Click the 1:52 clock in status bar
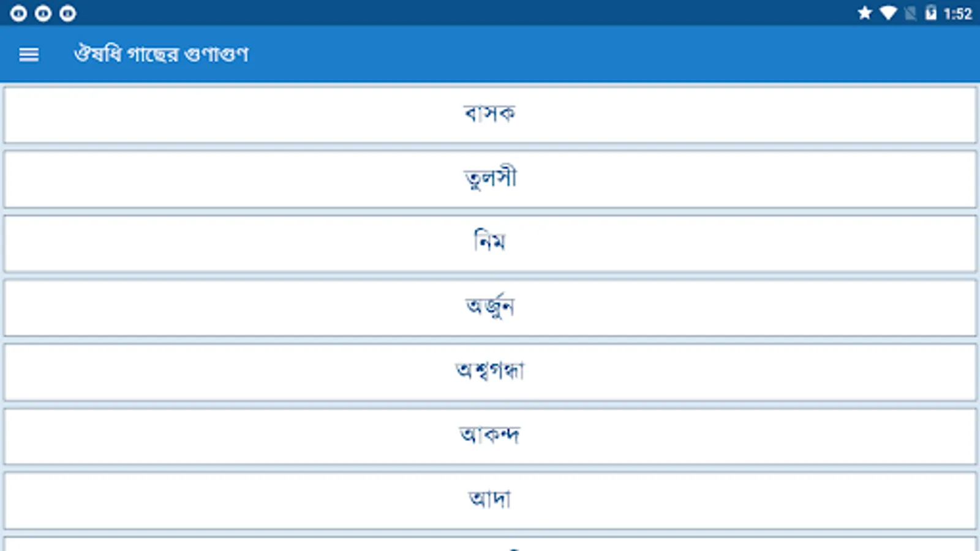The height and width of the screenshot is (551, 980). [957, 13]
